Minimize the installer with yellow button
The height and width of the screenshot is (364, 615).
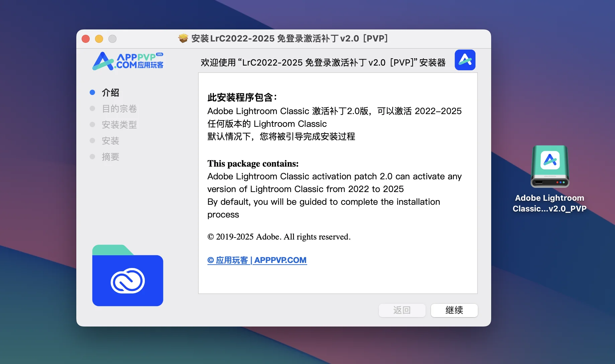point(99,39)
